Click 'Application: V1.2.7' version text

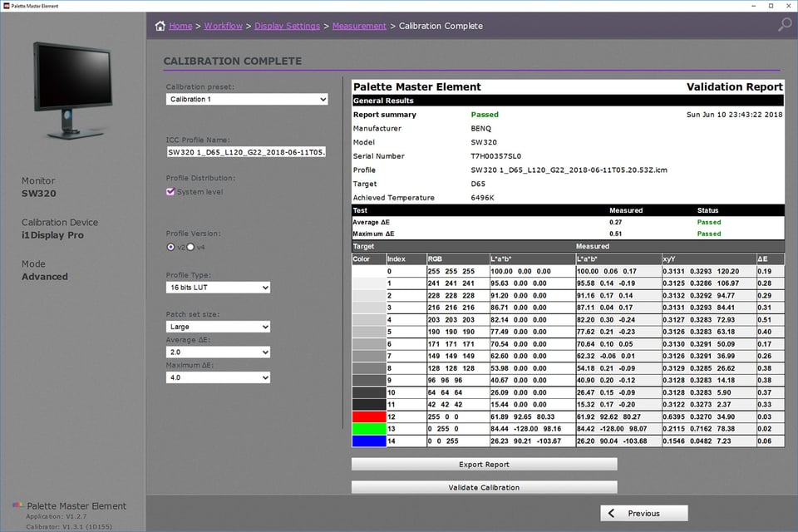click(56, 516)
